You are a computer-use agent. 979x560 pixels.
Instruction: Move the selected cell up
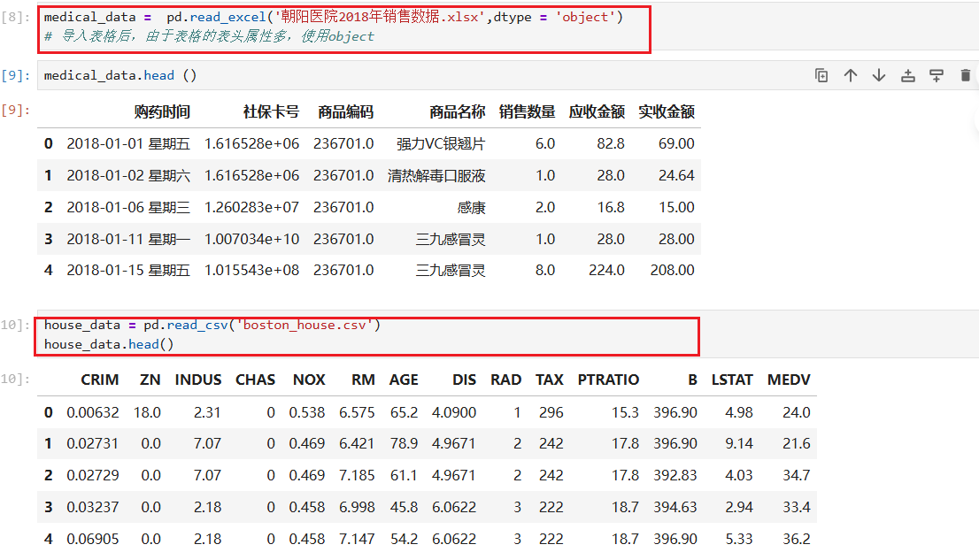(851, 76)
